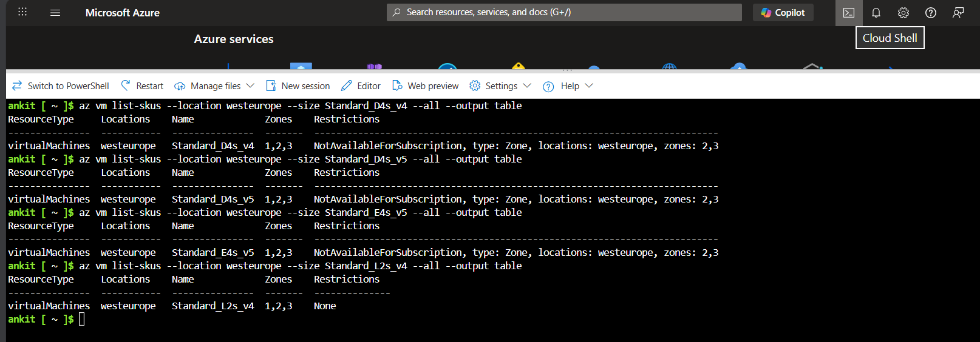The width and height of the screenshot is (980, 342).
Task: Click the Web preview page icon
Action: click(397, 85)
